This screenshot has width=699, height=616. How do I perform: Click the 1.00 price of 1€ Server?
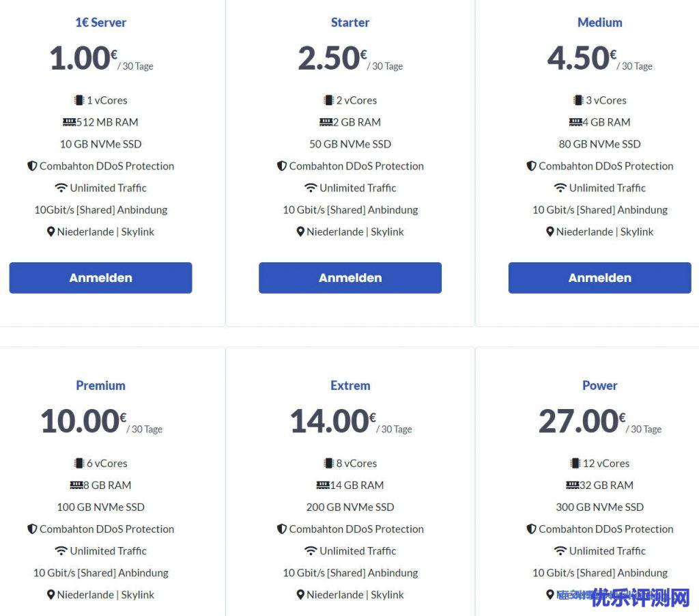pyautogui.click(x=80, y=58)
